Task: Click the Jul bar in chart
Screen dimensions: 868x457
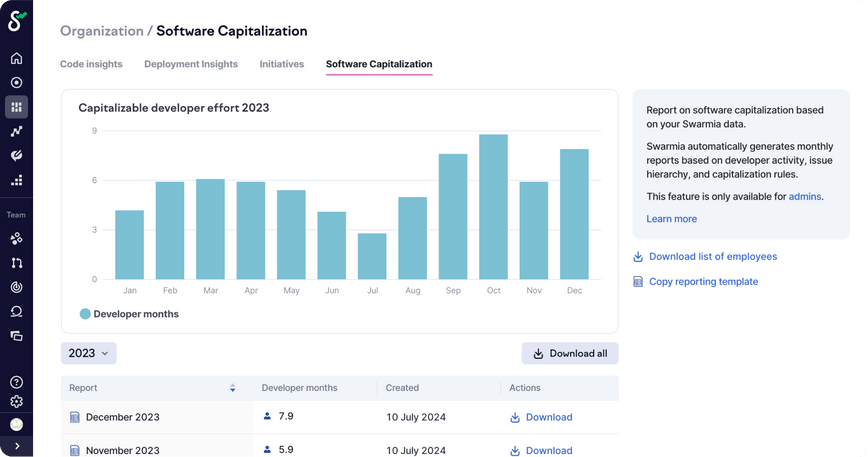Action: (x=372, y=256)
